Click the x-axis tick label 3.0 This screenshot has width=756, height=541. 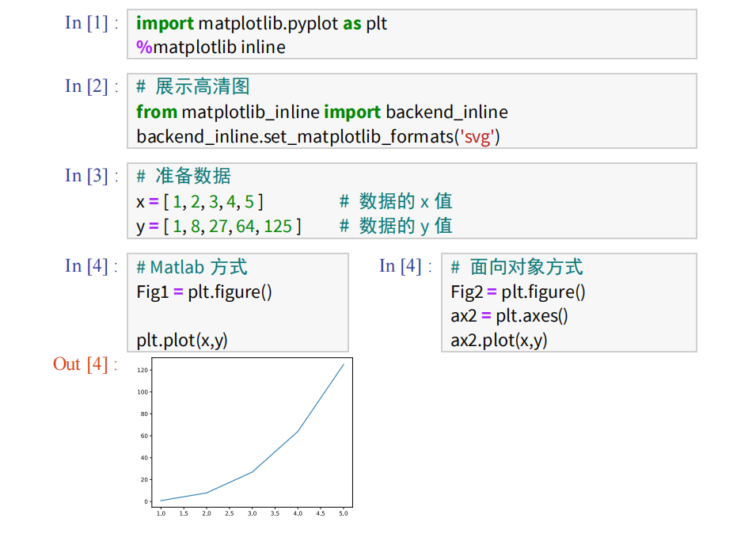(253, 513)
